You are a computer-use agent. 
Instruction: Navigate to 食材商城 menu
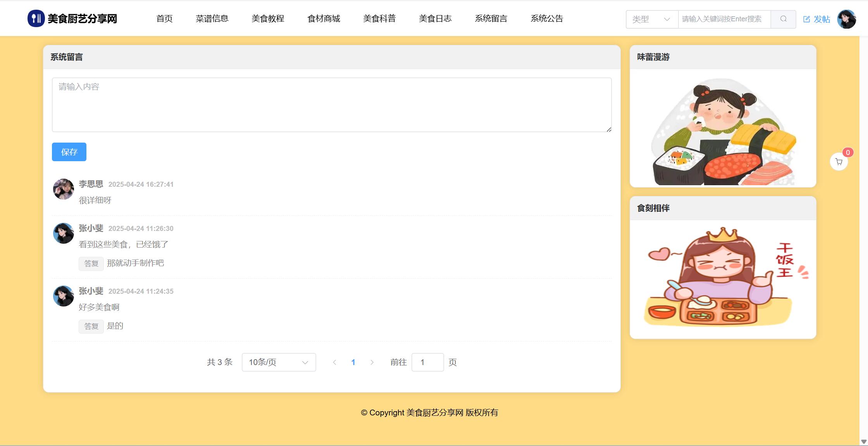324,18
